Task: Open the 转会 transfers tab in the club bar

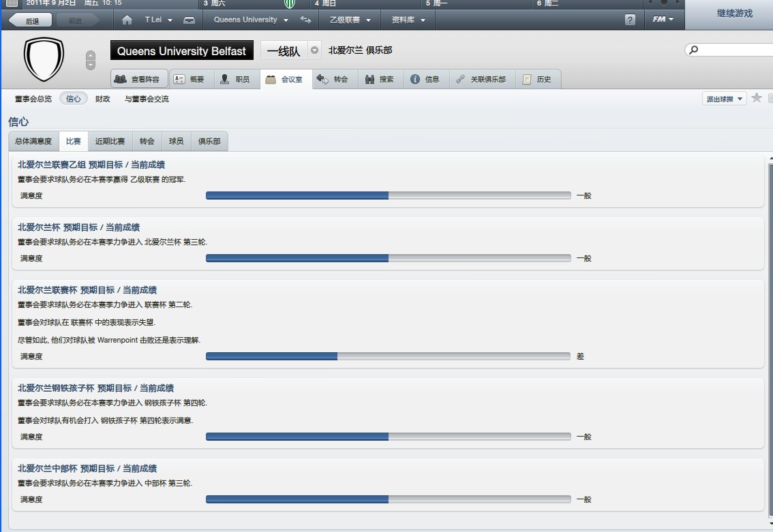Action: pos(335,79)
